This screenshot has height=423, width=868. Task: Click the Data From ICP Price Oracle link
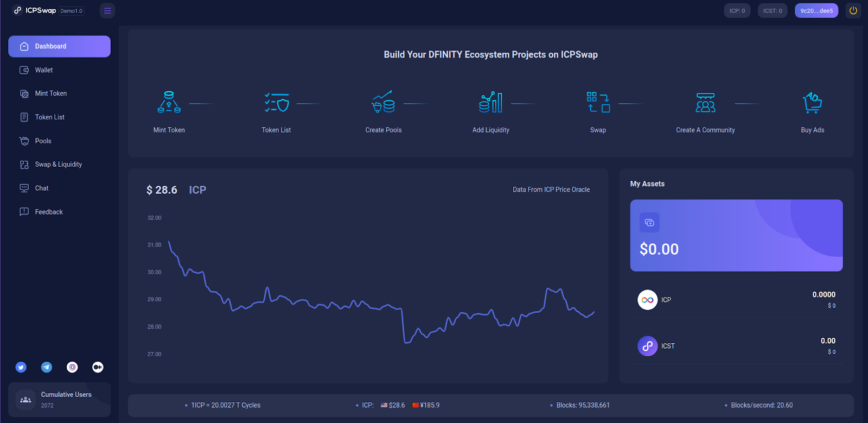[x=551, y=190]
